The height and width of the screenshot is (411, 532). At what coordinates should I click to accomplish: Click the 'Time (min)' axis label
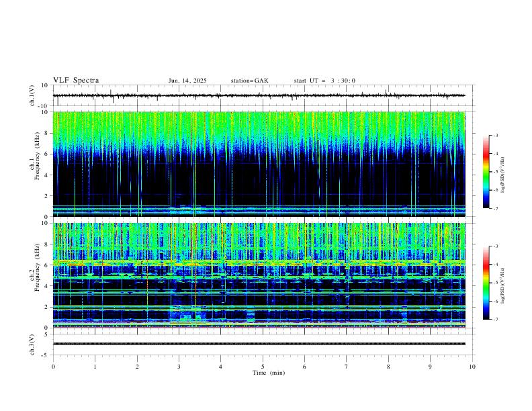(x=269, y=373)
